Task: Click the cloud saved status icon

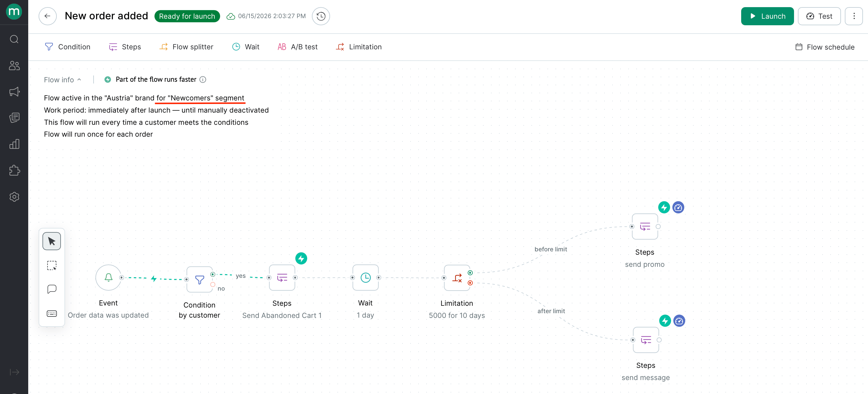Action: coord(231,16)
